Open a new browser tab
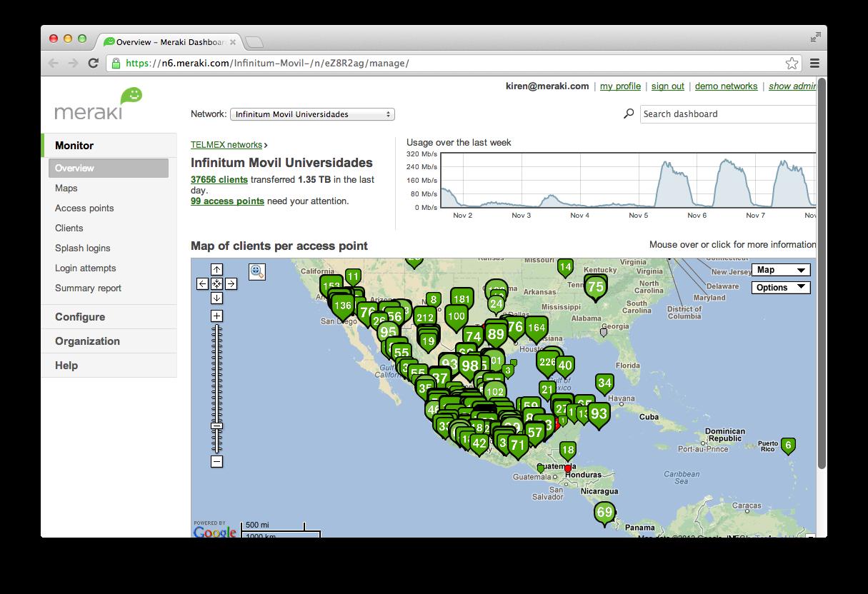This screenshot has height=594, width=868. (x=255, y=42)
